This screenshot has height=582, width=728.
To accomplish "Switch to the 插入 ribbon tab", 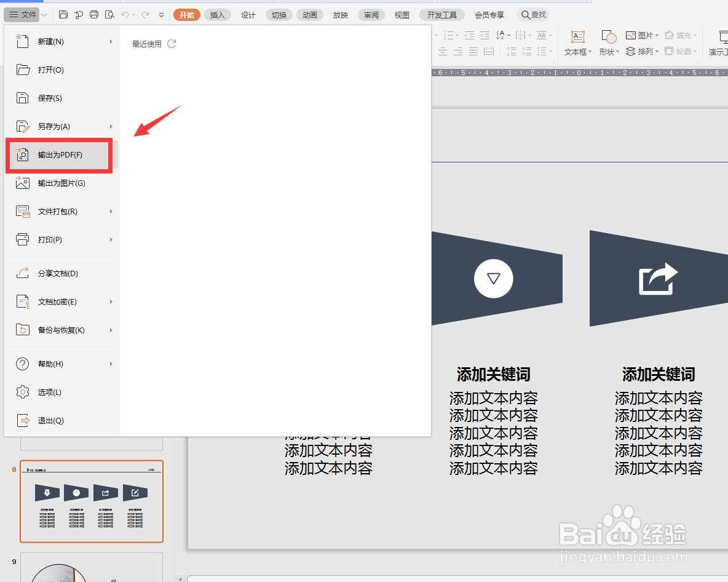I will click(x=217, y=15).
